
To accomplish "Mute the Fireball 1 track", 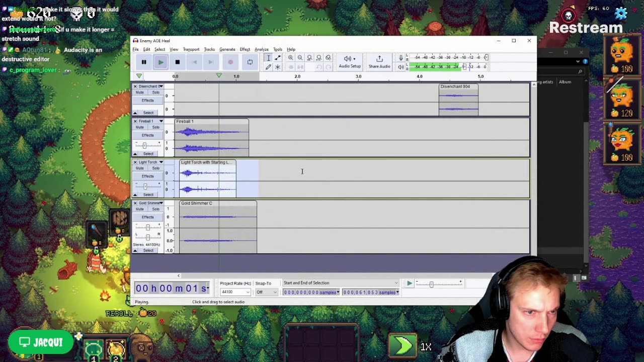I will [140, 127].
